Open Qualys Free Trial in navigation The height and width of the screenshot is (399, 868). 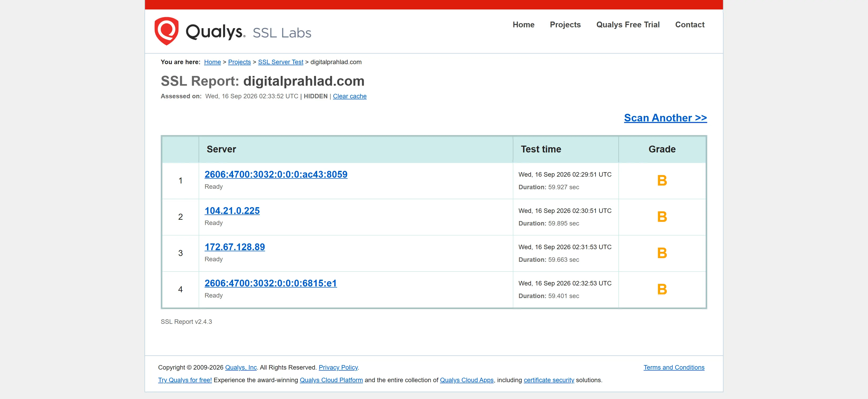(628, 25)
